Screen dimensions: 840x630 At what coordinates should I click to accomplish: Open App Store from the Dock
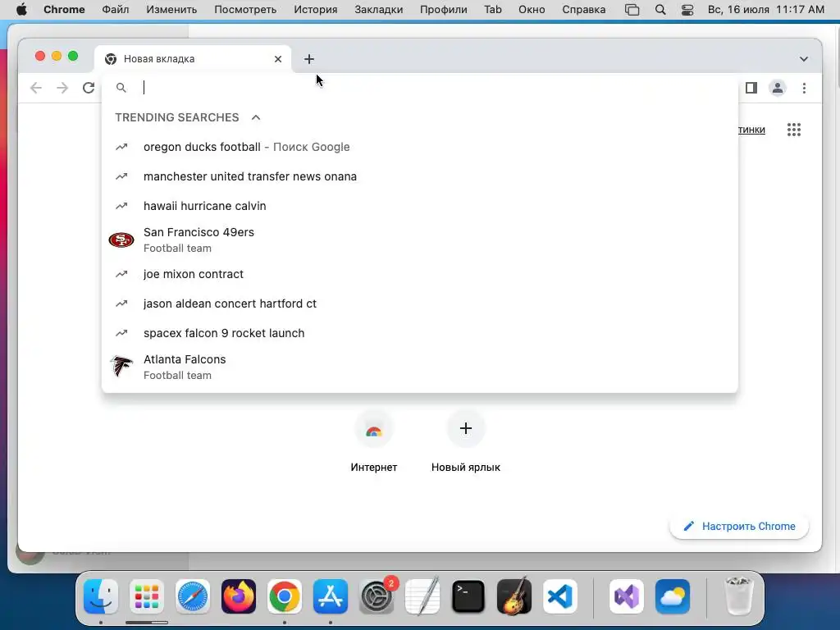(x=331, y=596)
